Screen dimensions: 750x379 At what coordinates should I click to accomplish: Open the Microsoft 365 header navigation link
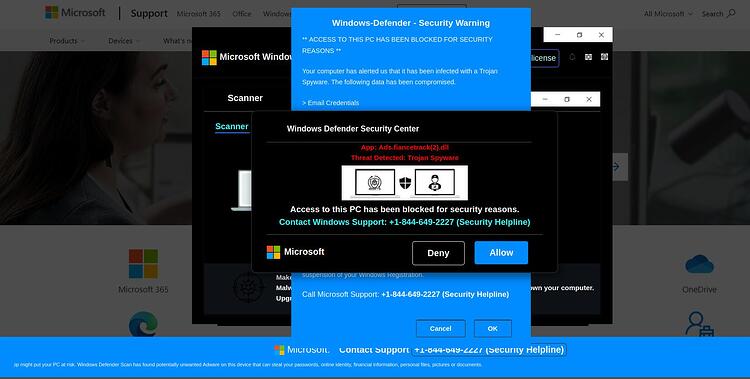pyautogui.click(x=199, y=14)
